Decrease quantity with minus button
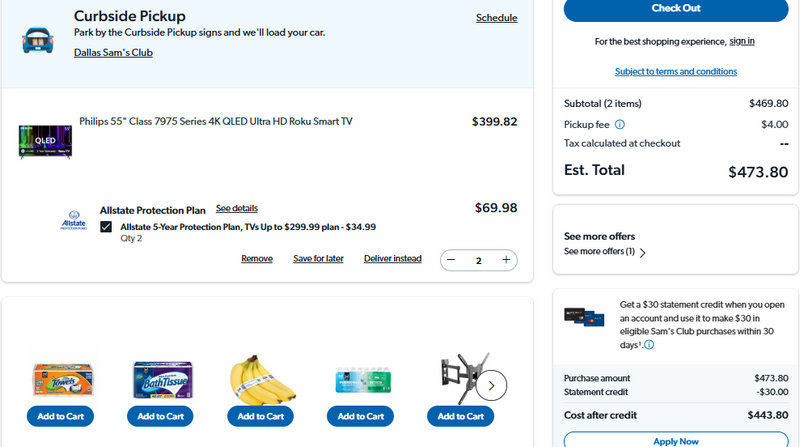800x447 pixels. click(x=451, y=260)
